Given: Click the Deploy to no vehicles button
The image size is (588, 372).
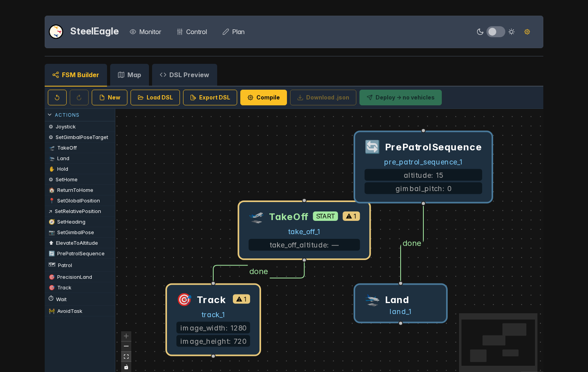Looking at the screenshot, I should (401, 98).
